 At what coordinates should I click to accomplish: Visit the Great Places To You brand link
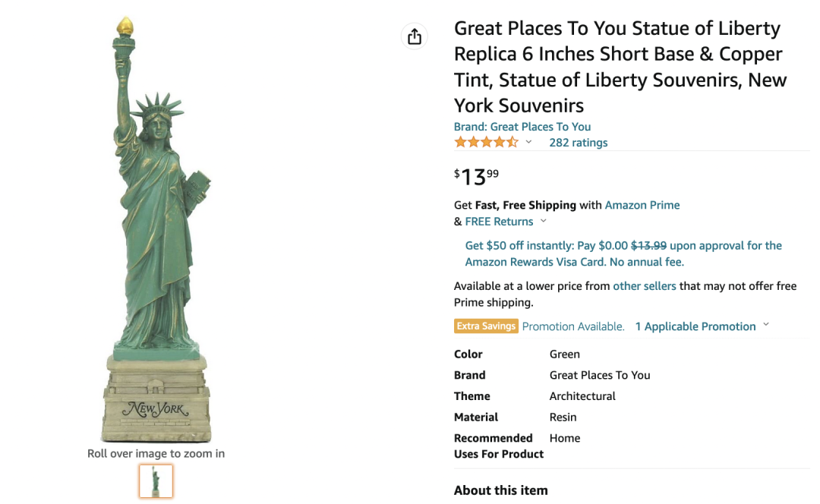point(522,127)
